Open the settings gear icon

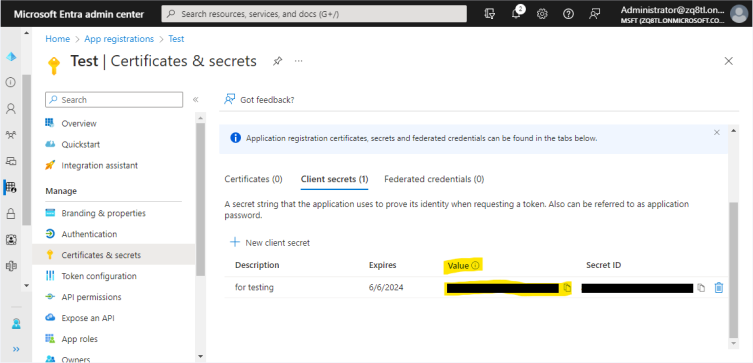pyautogui.click(x=542, y=14)
